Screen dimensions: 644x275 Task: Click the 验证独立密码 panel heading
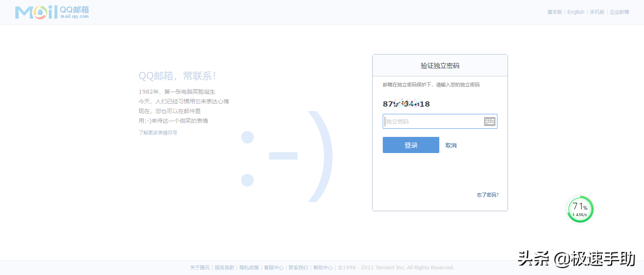pyautogui.click(x=440, y=66)
